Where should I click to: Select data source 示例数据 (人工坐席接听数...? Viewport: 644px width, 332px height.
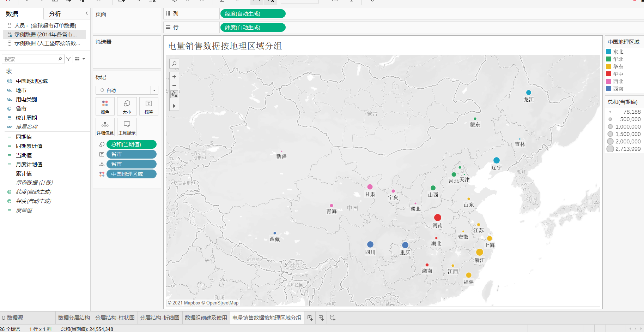click(x=45, y=43)
